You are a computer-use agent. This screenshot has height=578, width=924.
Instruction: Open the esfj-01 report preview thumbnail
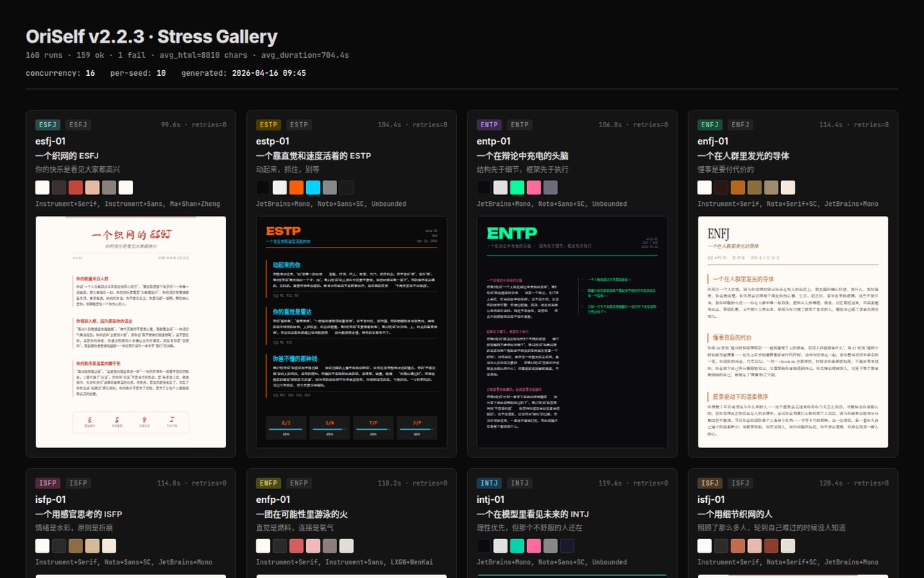131,332
